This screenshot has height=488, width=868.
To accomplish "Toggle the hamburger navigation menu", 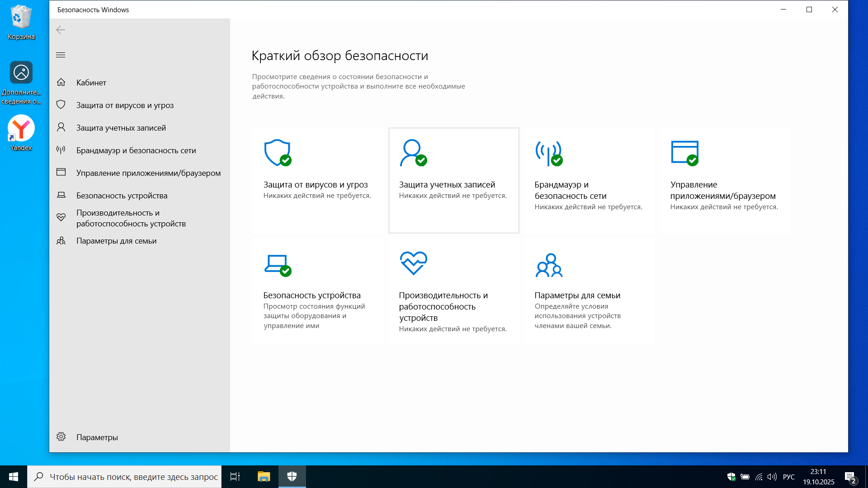I will pyautogui.click(x=61, y=55).
